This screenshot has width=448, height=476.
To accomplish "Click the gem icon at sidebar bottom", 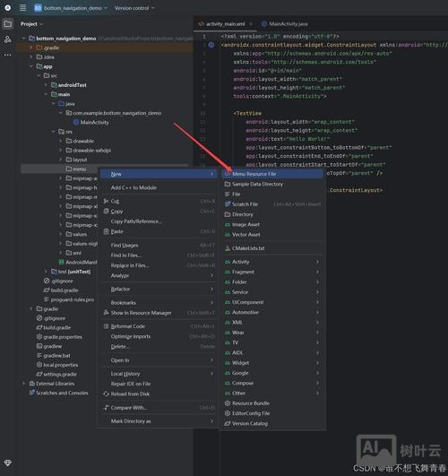I will [x=8, y=463].
